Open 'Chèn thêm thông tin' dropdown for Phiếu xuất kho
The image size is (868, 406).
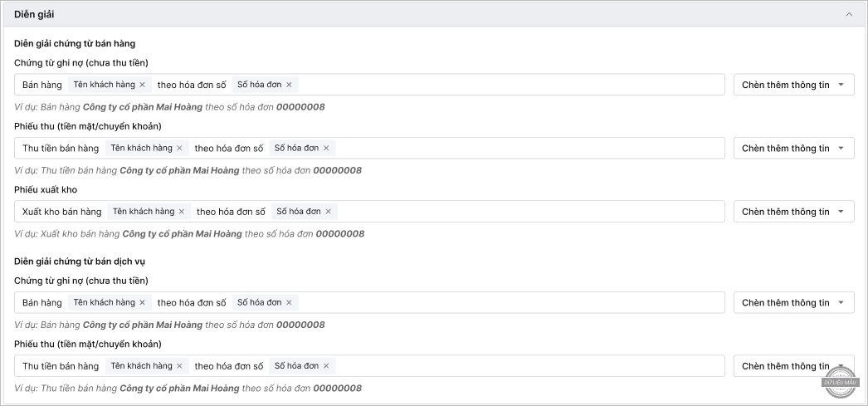(x=793, y=212)
